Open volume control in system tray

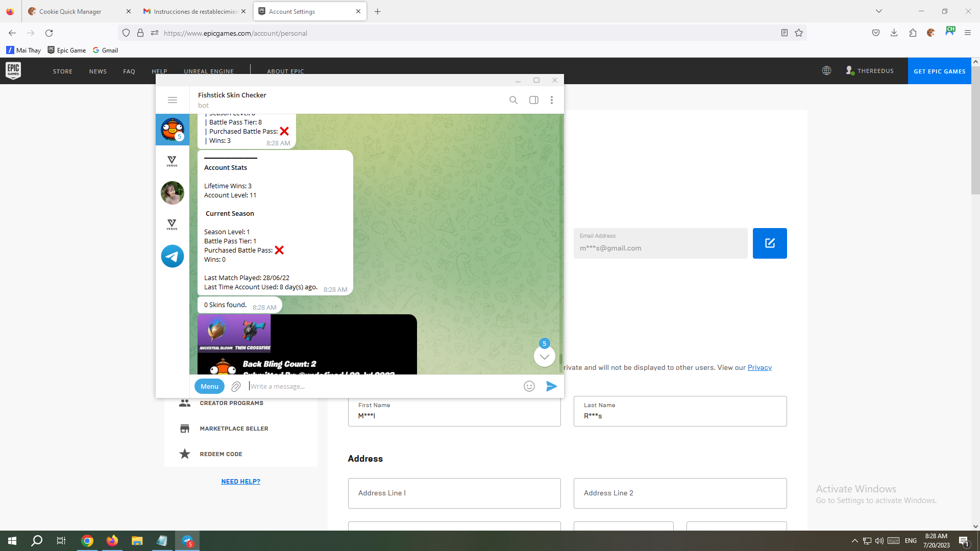(879, 541)
